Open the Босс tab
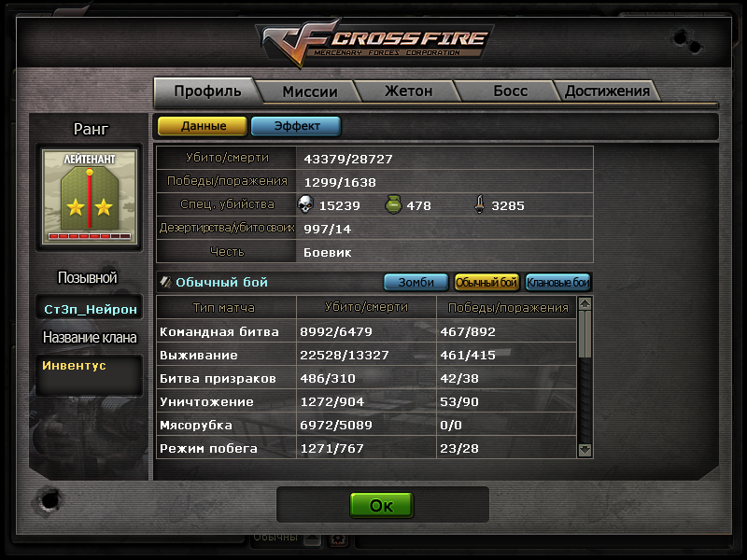Screen dimensions: 747x560 [x=510, y=91]
